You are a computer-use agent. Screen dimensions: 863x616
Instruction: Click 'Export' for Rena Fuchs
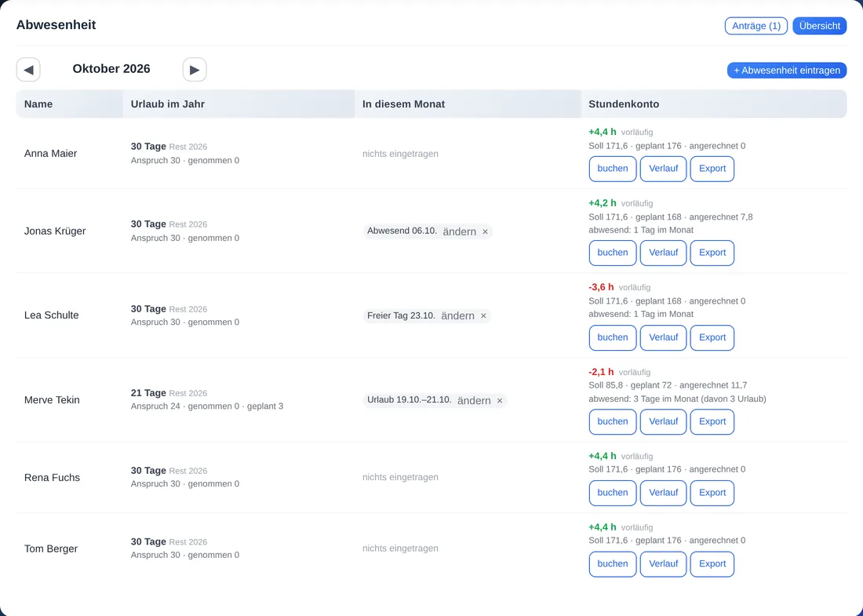tap(712, 494)
